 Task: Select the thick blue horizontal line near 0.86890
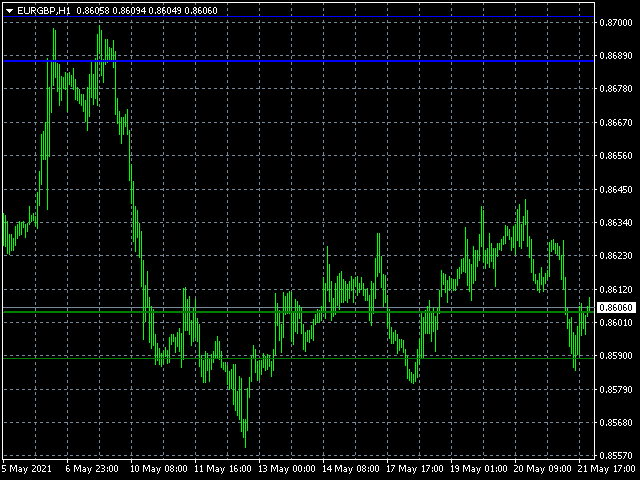(298, 61)
